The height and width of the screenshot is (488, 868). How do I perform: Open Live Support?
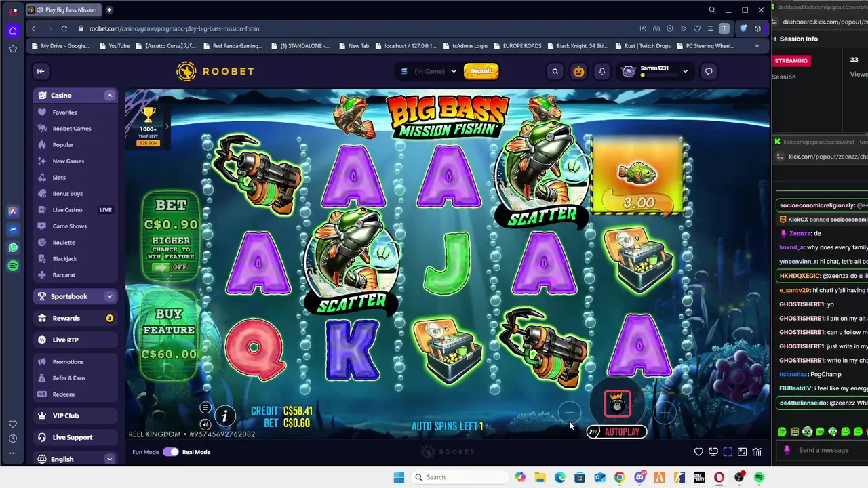pyautogui.click(x=75, y=437)
